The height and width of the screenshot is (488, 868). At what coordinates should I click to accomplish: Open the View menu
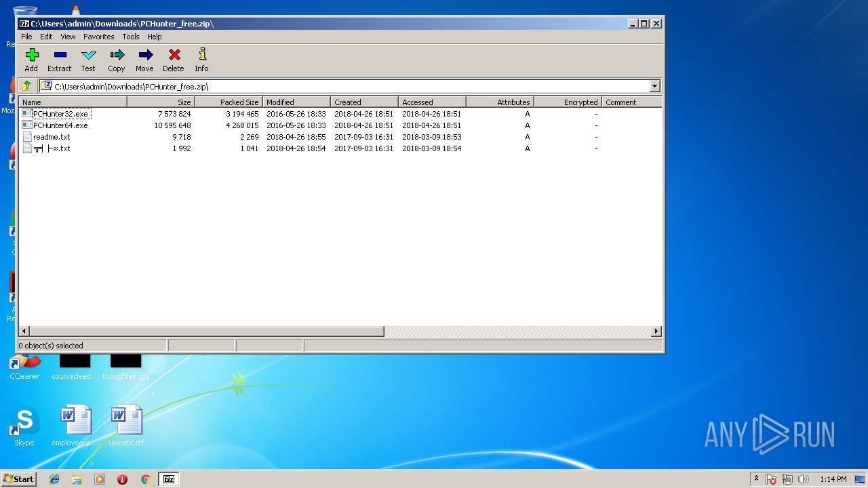point(68,37)
